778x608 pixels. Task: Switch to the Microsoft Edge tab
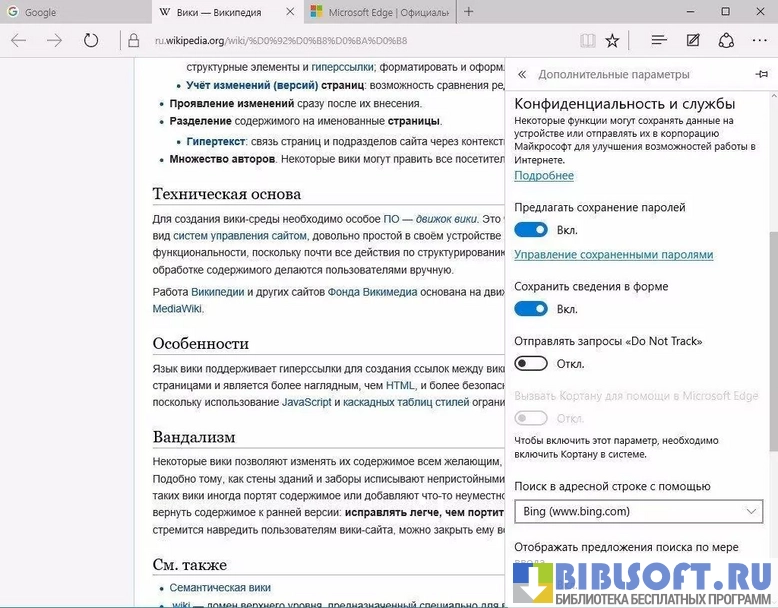[375, 12]
